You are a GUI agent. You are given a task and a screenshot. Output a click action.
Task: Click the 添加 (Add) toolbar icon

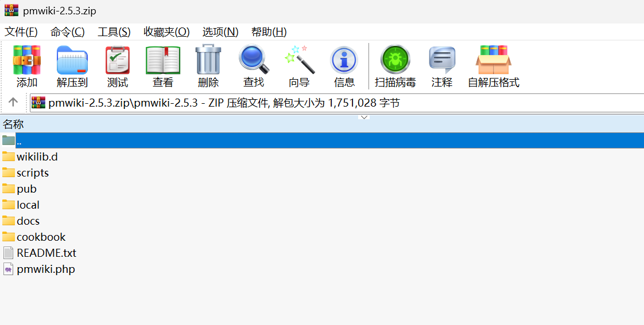pos(27,60)
